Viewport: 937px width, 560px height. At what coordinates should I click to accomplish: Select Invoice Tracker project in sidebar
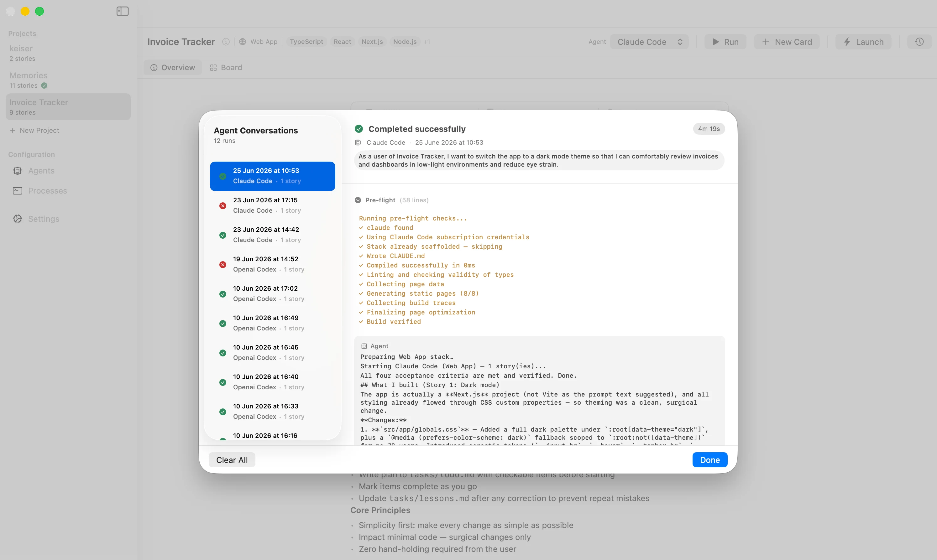[x=68, y=107]
